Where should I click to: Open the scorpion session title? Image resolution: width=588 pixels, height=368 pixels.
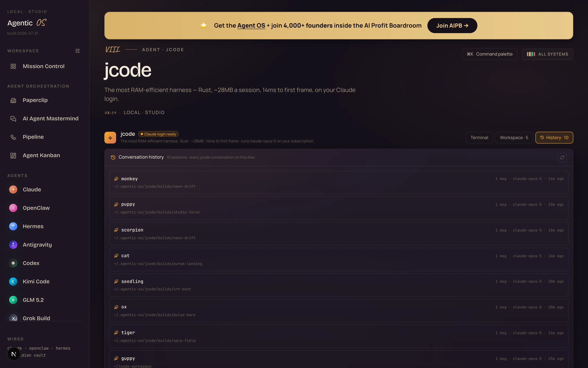click(132, 230)
